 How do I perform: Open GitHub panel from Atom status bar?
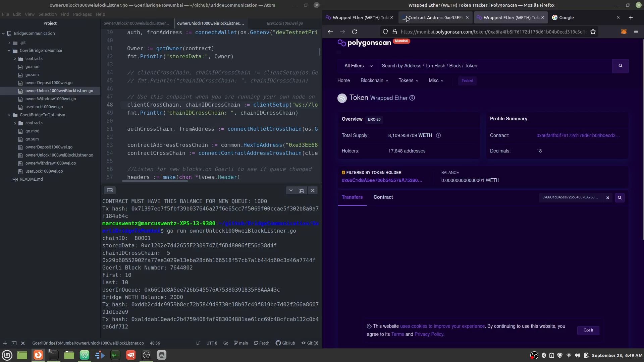(285, 343)
